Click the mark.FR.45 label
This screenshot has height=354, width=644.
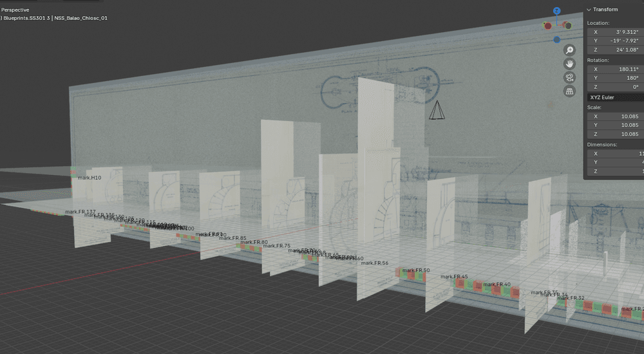[454, 277]
